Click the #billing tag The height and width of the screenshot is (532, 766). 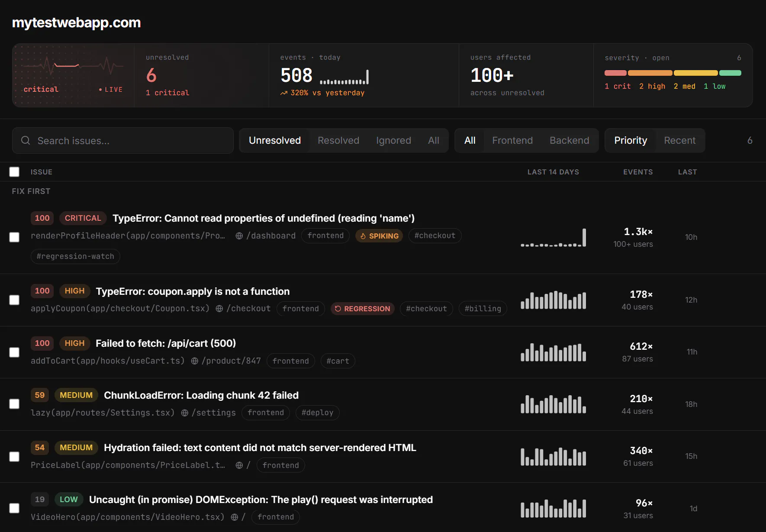483,309
